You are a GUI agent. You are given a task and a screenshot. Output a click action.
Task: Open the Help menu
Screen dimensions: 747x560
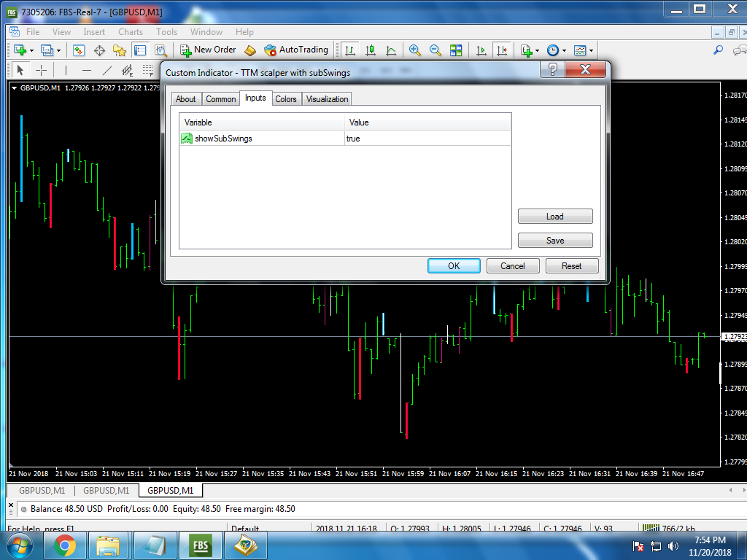[244, 32]
